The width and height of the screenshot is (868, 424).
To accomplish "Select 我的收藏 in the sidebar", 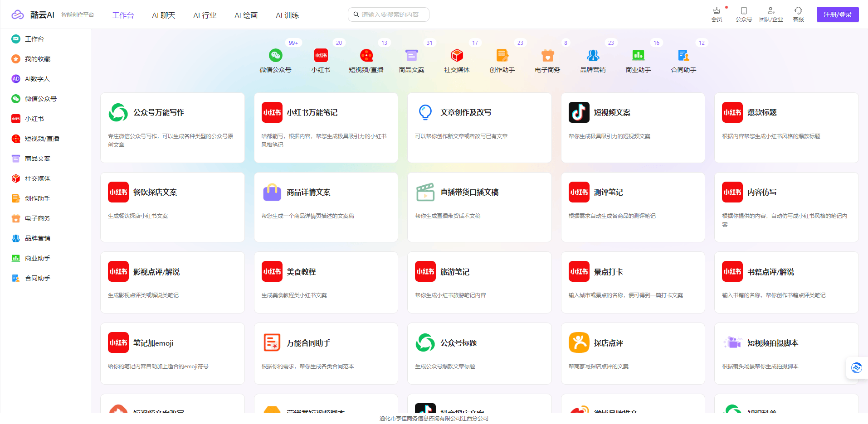I will (x=38, y=59).
